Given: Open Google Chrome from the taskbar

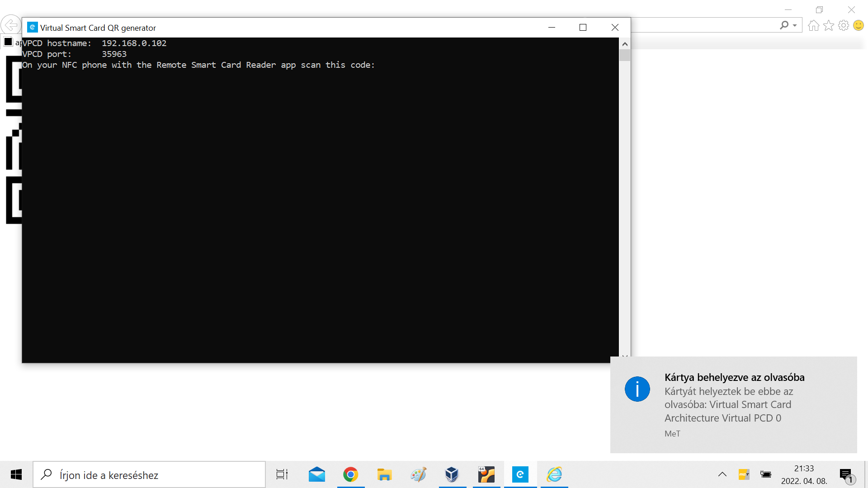Looking at the screenshot, I should [351, 474].
